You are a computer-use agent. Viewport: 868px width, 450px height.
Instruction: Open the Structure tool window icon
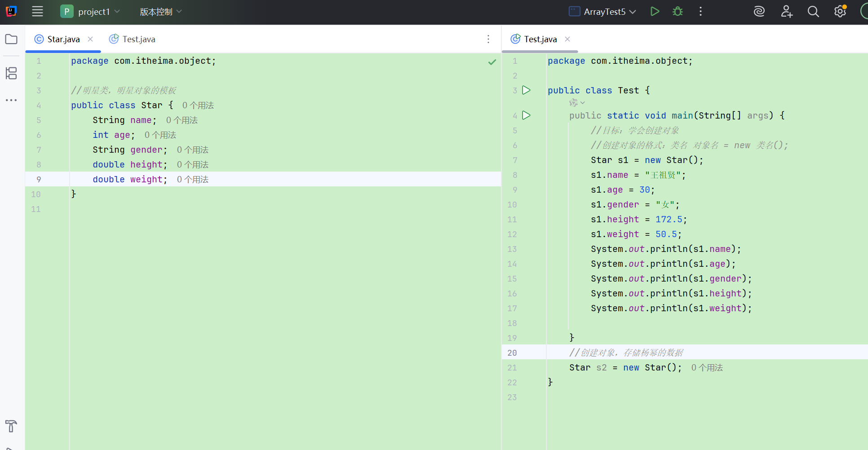tap(11, 73)
